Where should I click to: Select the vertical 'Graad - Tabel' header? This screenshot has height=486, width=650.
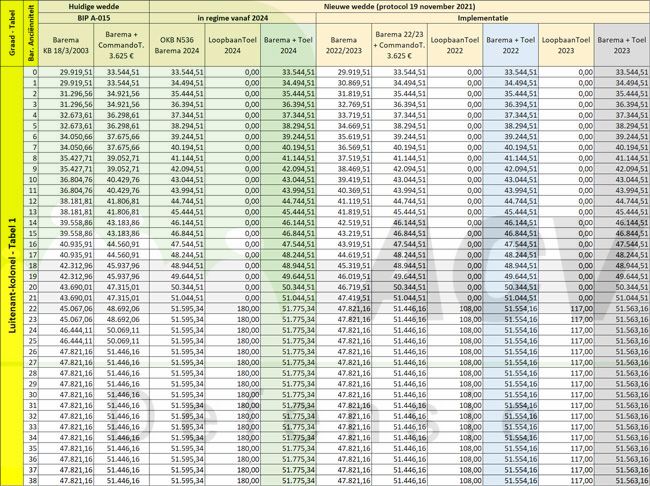coord(14,33)
